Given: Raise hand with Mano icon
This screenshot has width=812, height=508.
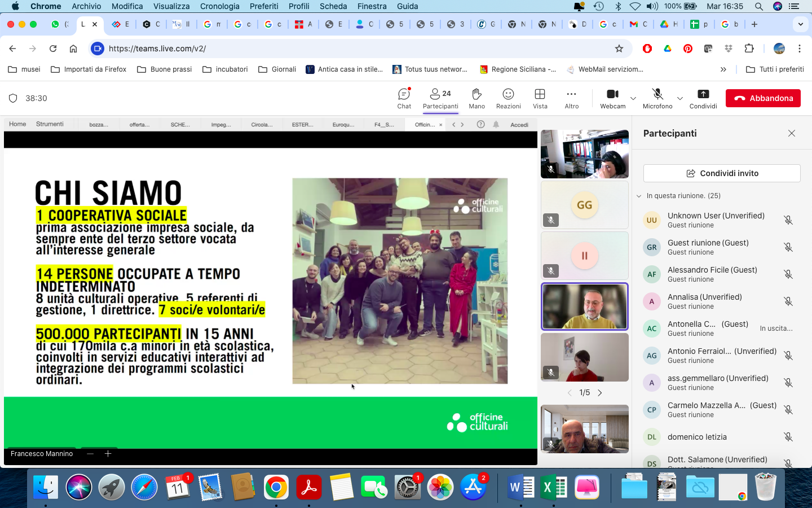Looking at the screenshot, I should coord(476,94).
